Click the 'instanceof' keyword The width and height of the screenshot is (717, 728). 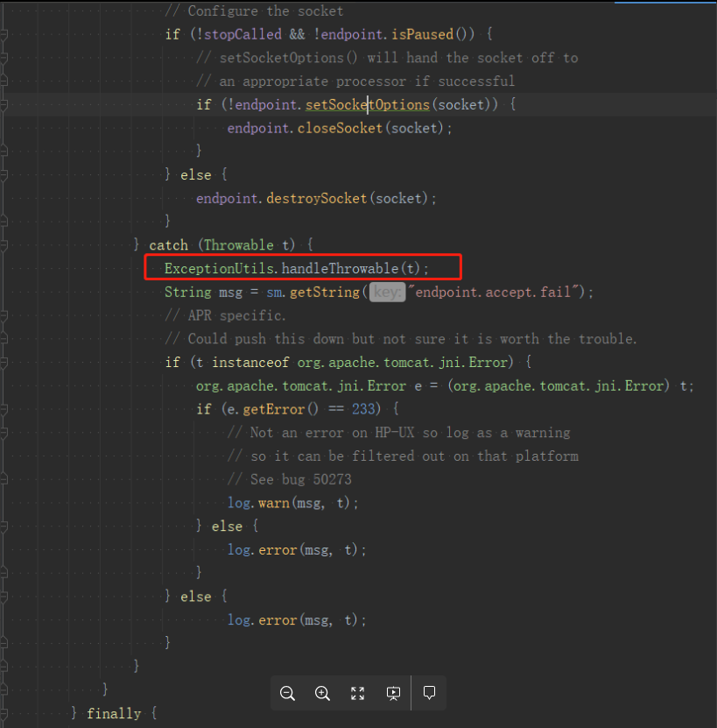pos(250,362)
